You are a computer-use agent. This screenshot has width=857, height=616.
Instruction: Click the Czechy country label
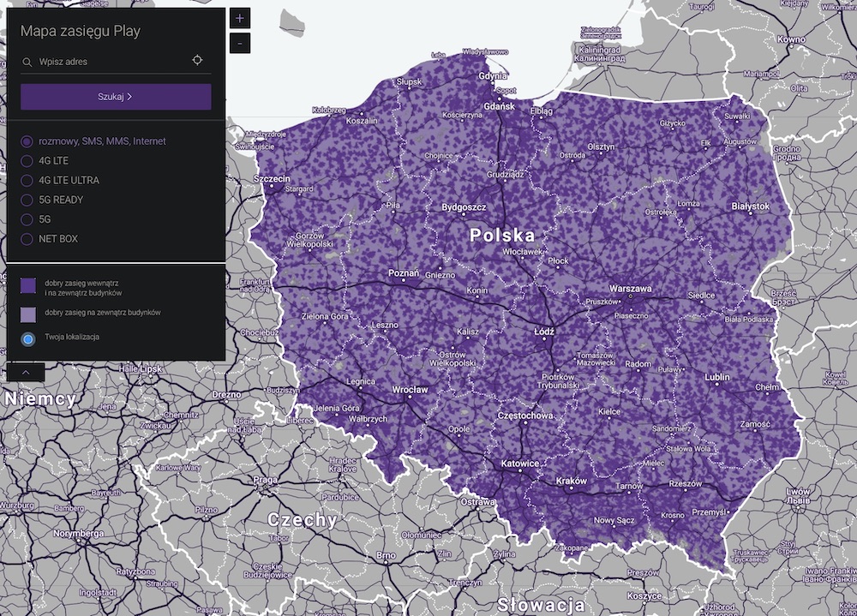[303, 519]
